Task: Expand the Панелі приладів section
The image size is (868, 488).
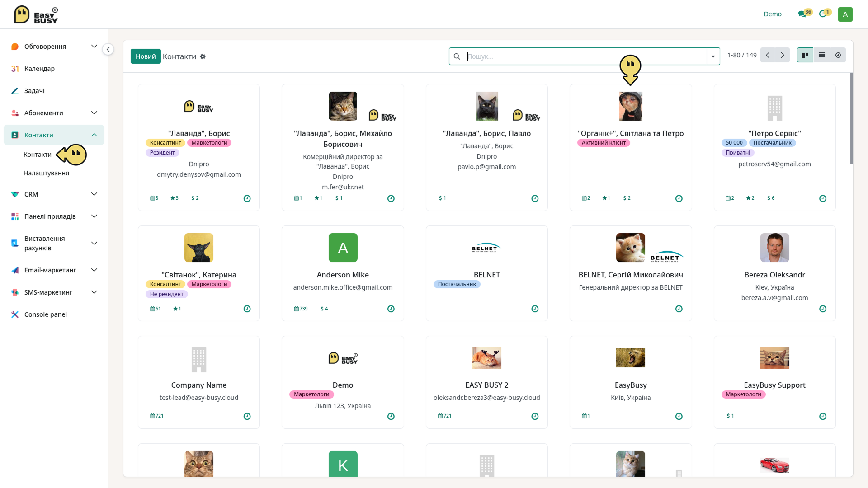Action: point(94,216)
